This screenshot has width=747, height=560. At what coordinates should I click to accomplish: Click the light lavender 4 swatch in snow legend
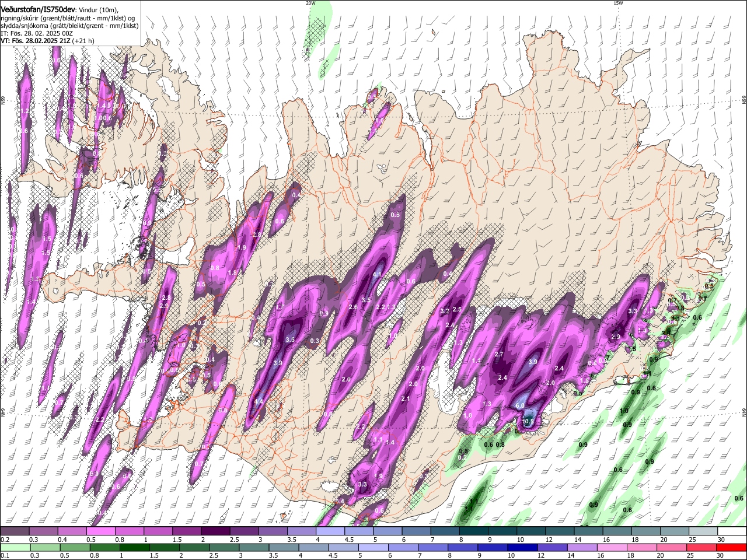coord(330,531)
